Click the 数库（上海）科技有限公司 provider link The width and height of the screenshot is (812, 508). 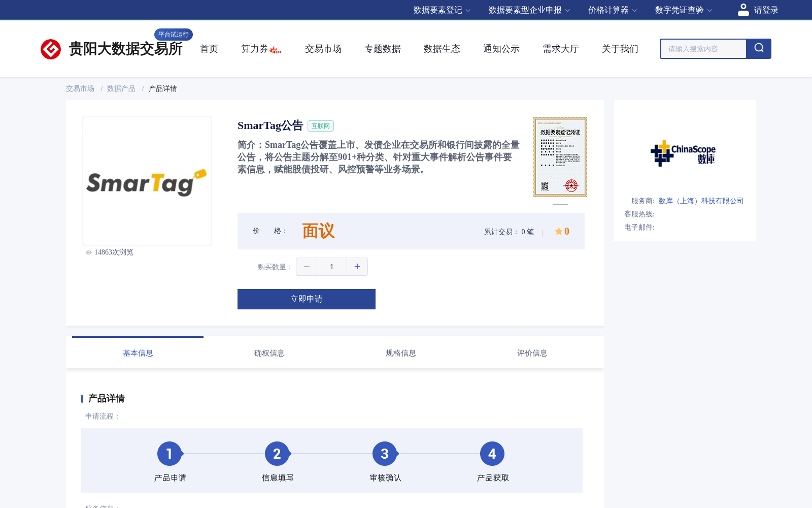[701, 201]
